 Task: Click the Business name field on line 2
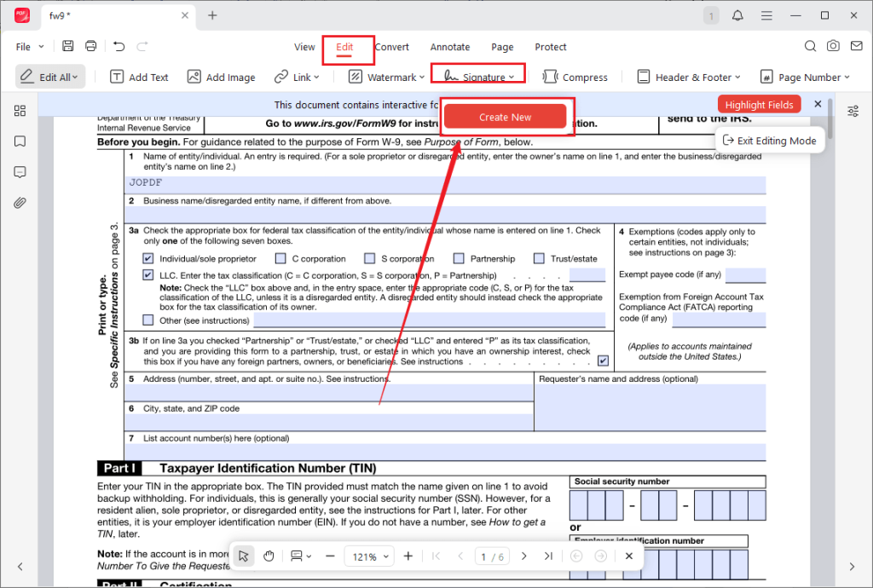point(445,214)
